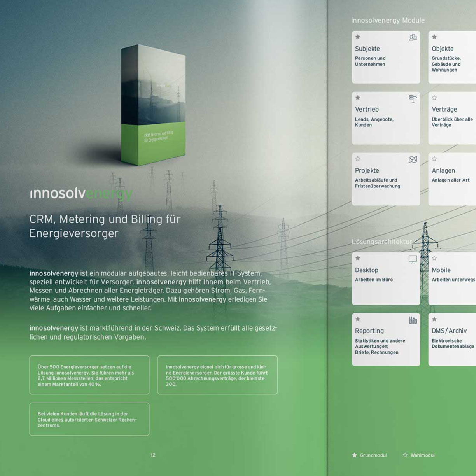The width and height of the screenshot is (476, 476).
Task: Select the DMS/Archiv card title
Action: point(449,331)
